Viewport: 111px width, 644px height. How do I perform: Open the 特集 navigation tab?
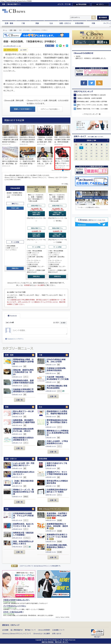93,23
